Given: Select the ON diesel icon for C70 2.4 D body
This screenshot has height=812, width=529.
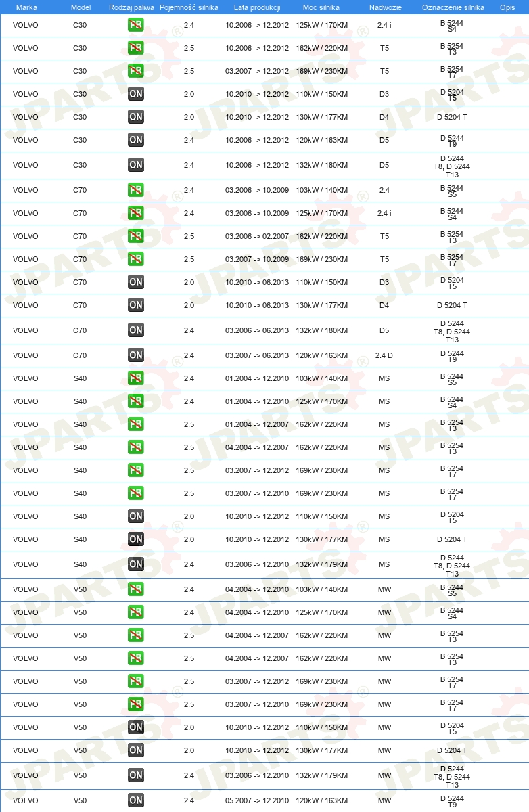Looking at the screenshot, I should [x=136, y=356].
